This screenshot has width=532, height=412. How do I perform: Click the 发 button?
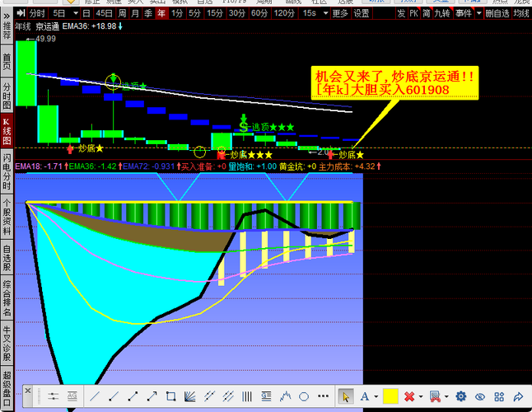tap(401, 13)
